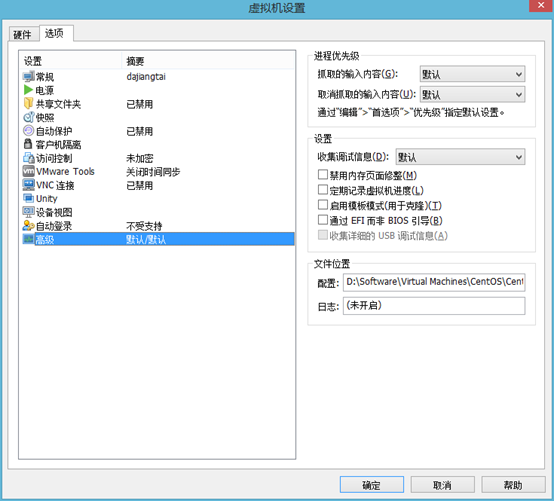Select the 自动登录 row label
The image size is (554, 501).
54,226
